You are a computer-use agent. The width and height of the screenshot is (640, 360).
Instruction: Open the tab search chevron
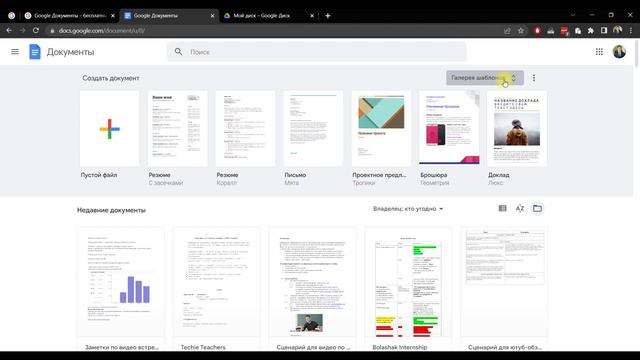573,15
